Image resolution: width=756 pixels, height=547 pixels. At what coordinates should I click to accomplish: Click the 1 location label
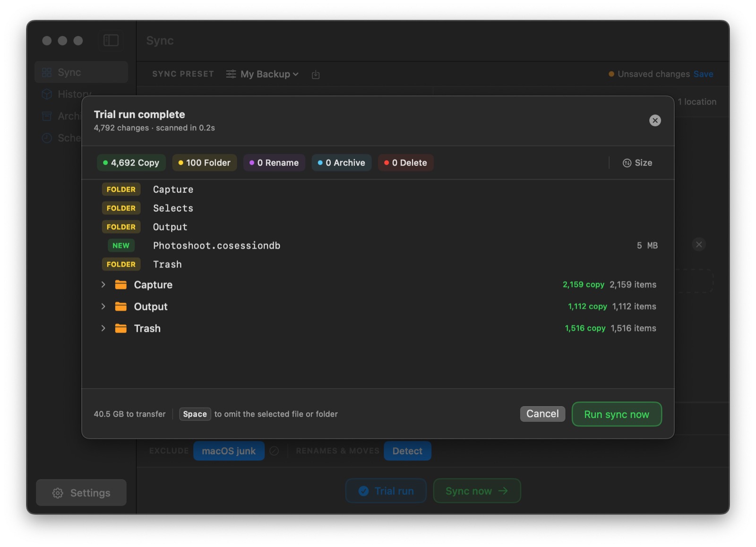697,102
